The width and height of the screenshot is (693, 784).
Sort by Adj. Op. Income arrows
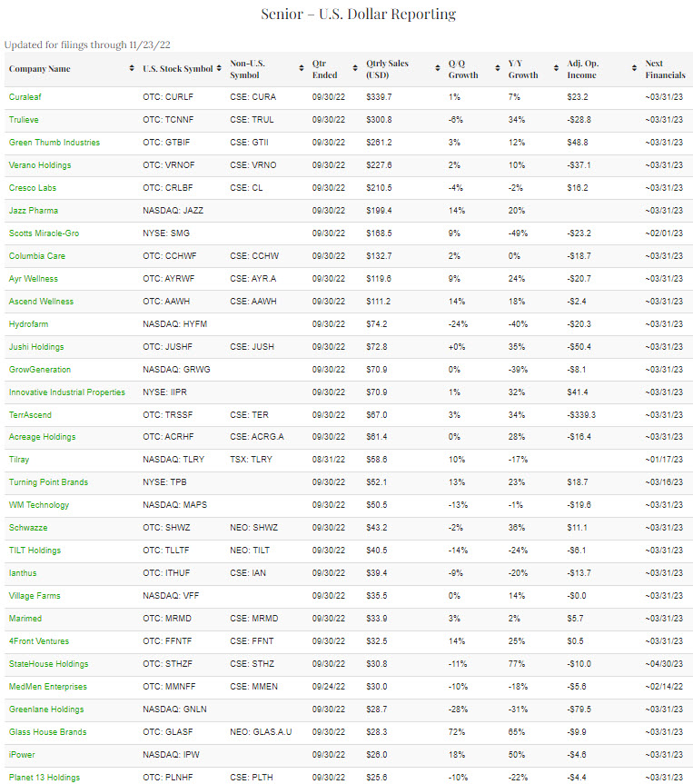(634, 69)
